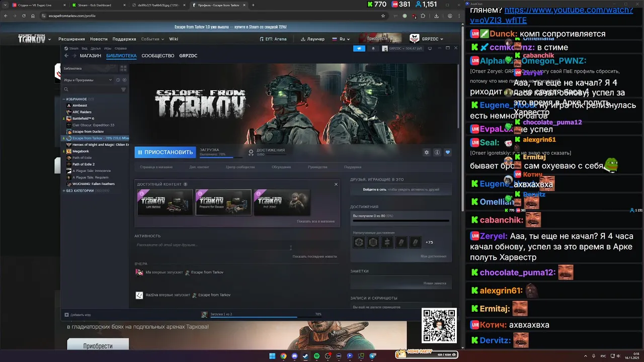Click Новая заметка button
644x362 pixels.
[435, 283]
